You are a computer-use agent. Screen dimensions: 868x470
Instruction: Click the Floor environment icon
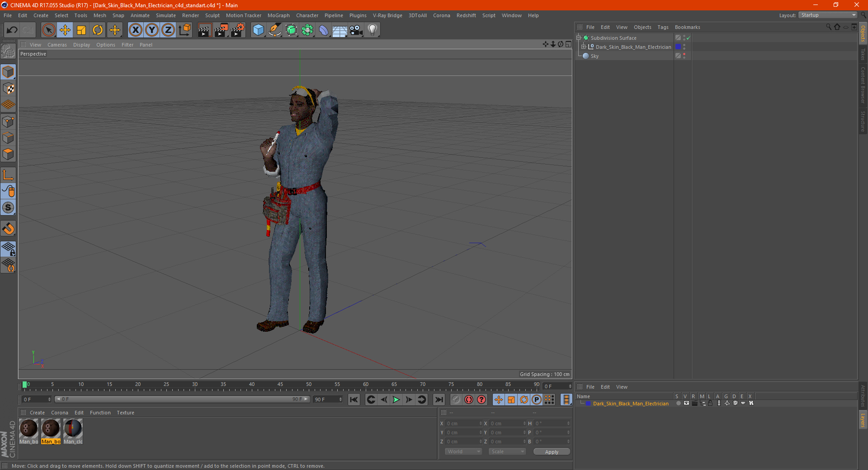pos(340,30)
